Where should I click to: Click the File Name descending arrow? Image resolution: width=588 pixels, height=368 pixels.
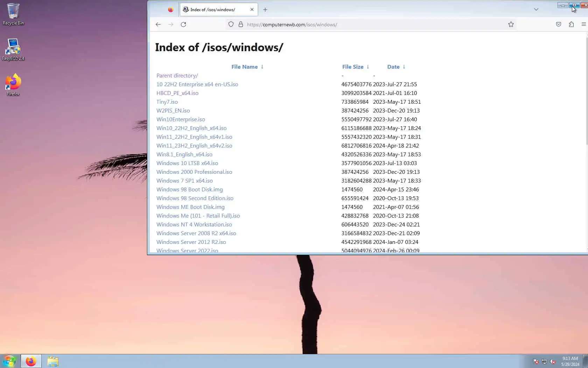coord(262,67)
